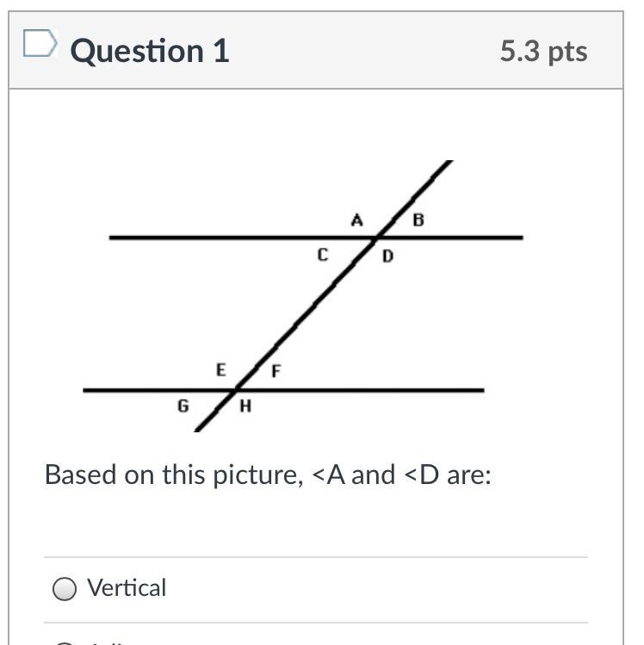Click angle label D in the diagram

pos(387,256)
